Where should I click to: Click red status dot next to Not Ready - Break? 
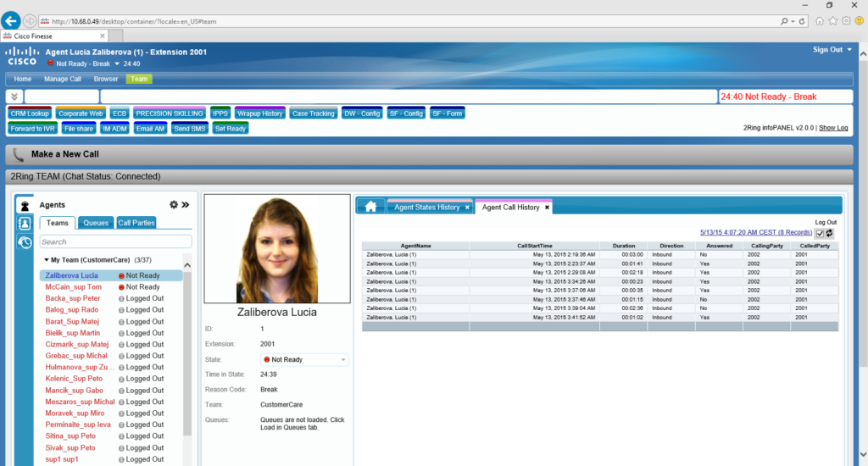(x=50, y=63)
